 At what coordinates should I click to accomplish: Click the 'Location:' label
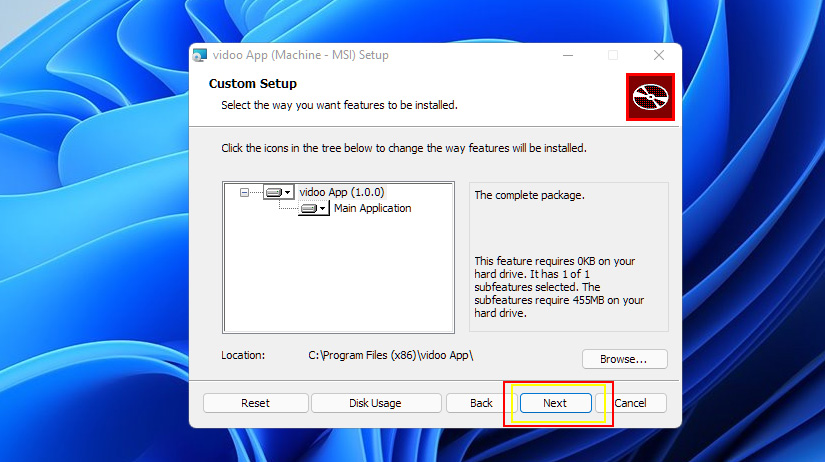pos(243,356)
